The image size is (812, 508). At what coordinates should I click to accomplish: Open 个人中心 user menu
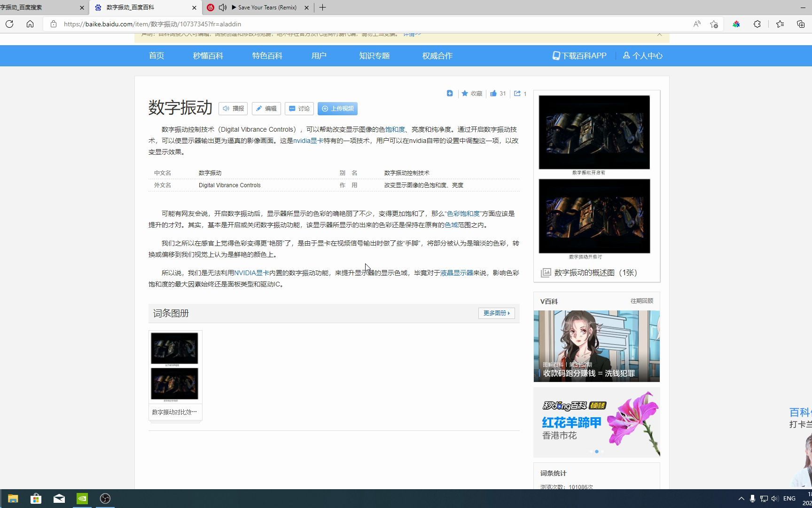click(x=643, y=56)
